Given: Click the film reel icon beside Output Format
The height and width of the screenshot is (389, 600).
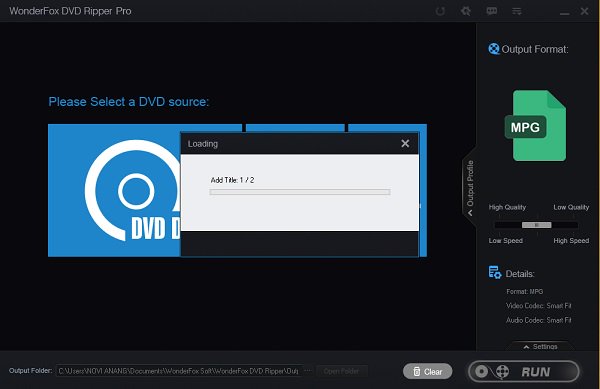Looking at the screenshot, I should 494,49.
